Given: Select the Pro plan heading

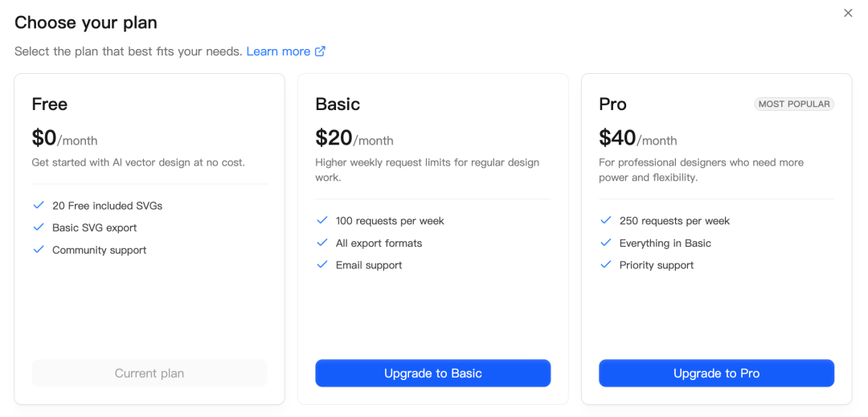Looking at the screenshot, I should (612, 104).
